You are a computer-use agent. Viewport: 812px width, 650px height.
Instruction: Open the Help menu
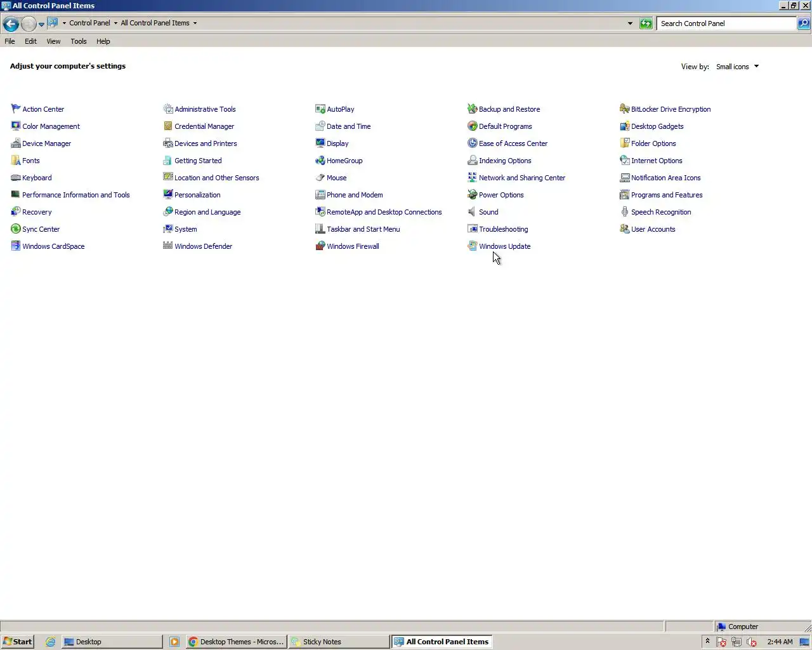pos(103,41)
